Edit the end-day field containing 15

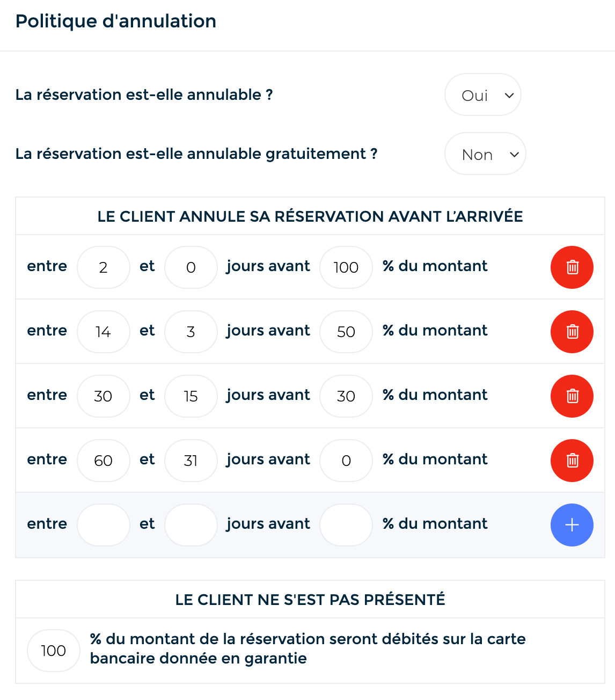[191, 396]
